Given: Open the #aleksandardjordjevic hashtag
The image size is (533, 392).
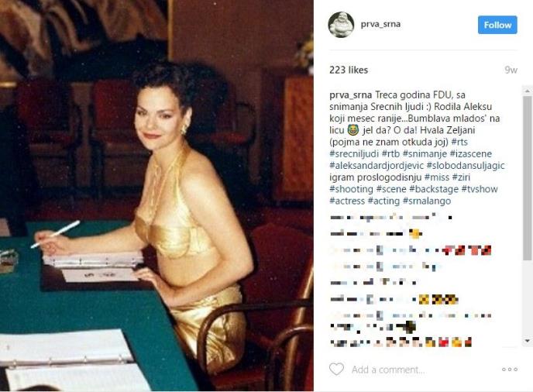Looking at the screenshot, I should (377, 166).
